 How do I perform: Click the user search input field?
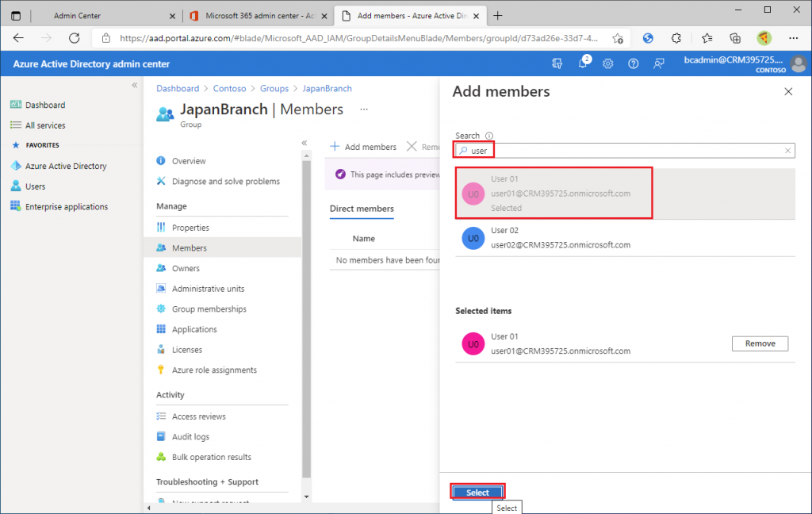625,151
